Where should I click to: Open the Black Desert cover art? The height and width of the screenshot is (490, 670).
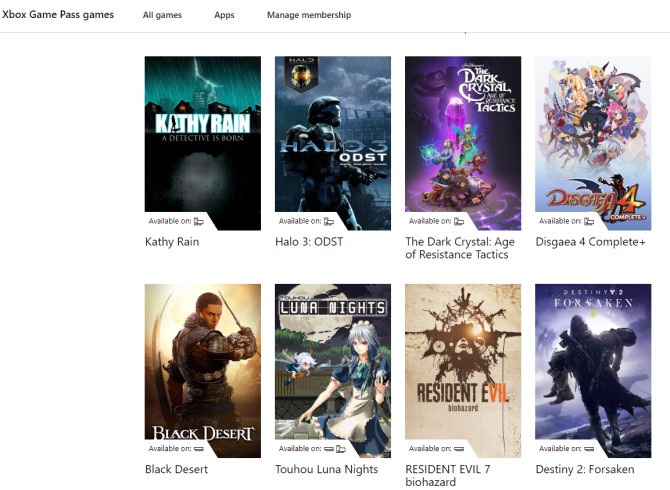click(x=203, y=371)
